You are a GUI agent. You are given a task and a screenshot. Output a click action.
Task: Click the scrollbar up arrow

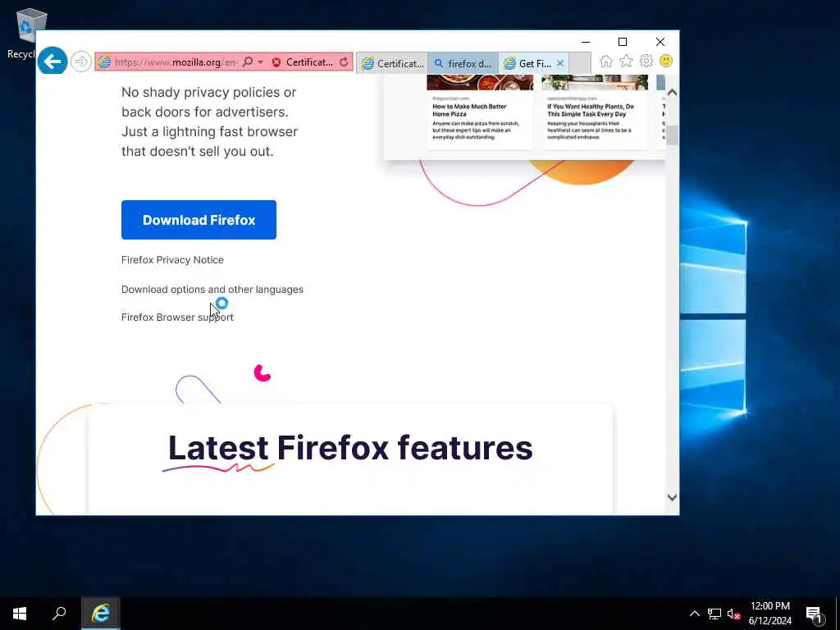[673, 93]
